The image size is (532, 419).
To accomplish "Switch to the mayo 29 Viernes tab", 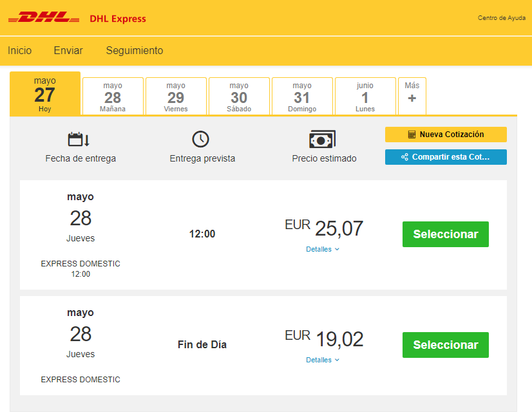I will (176, 96).
